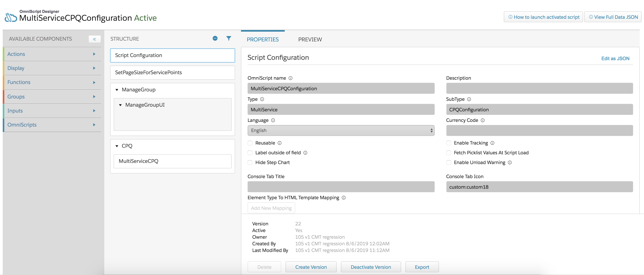Open View Full Data JSON

tap(613, 17)
